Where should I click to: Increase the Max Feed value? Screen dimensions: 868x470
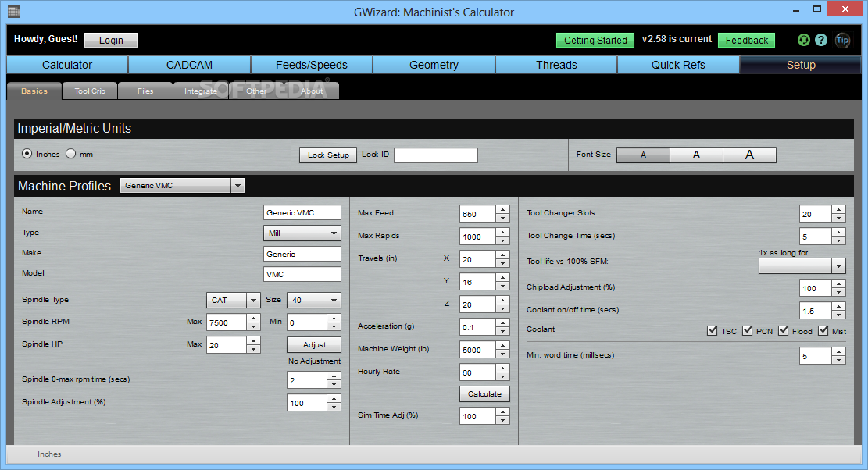coord(502,210)
